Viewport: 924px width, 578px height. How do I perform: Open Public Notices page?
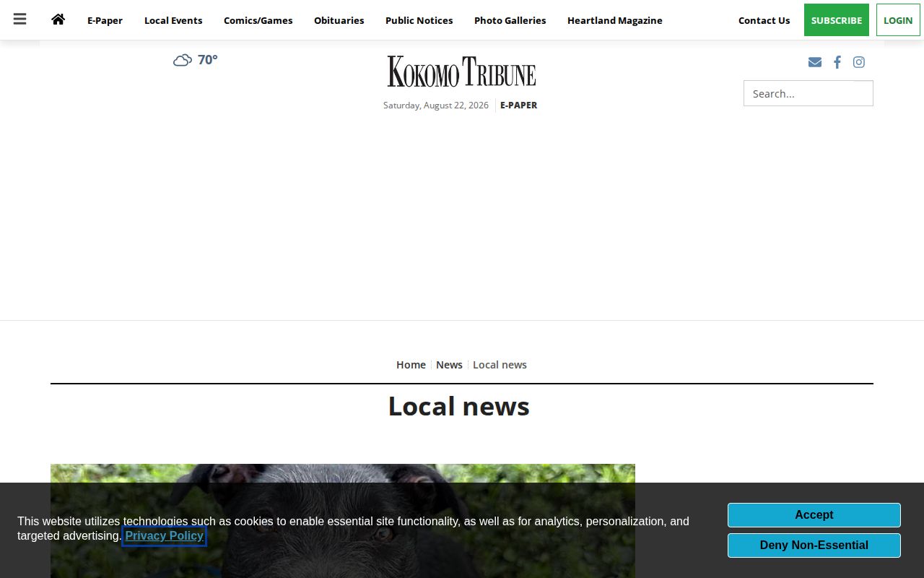(419, 20)
